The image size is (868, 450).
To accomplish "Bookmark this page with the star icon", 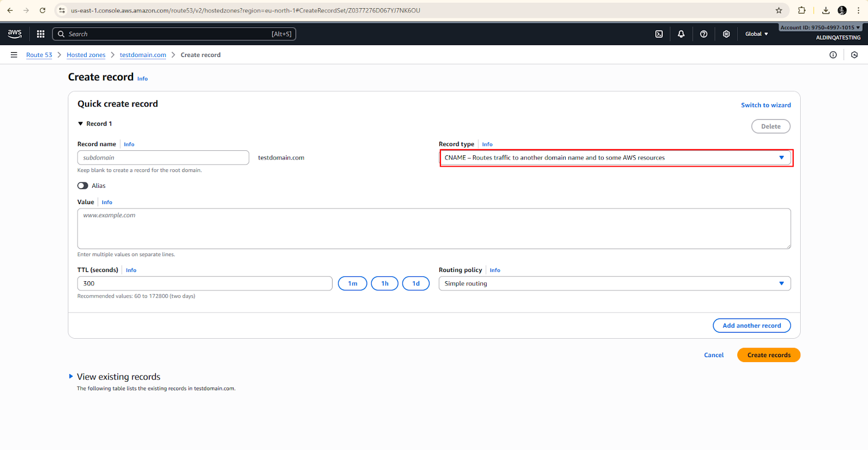I will [x=778, y=10].
